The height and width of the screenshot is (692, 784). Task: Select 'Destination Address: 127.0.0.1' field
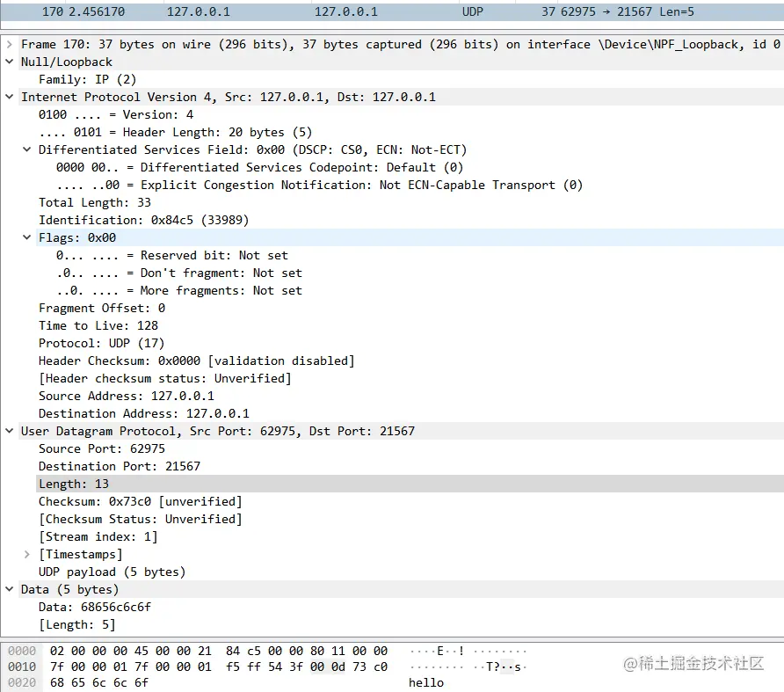click(x=144, y=414)
